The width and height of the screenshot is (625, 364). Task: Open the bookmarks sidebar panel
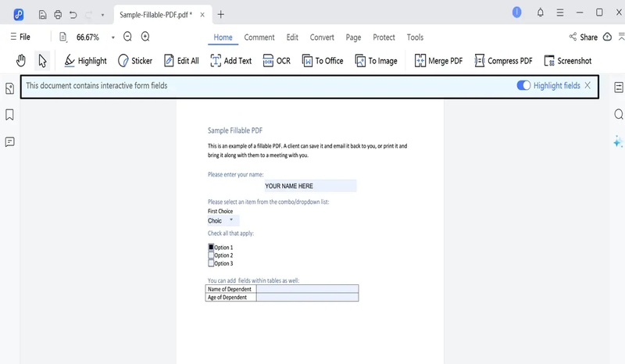pos(9,115)
